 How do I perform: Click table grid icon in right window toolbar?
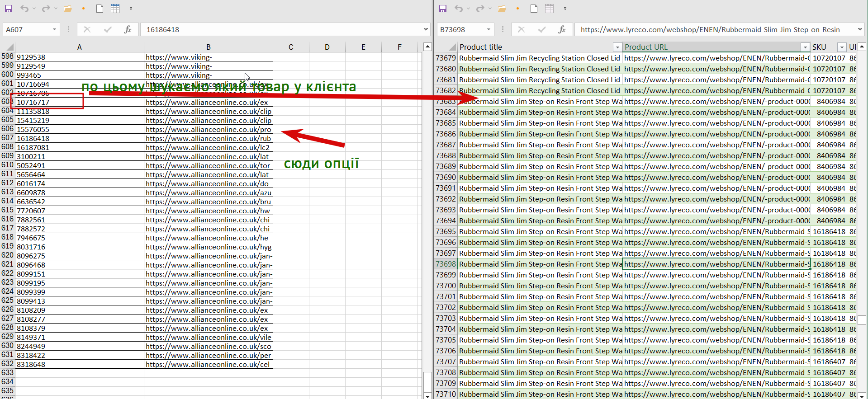pos(550,9)
